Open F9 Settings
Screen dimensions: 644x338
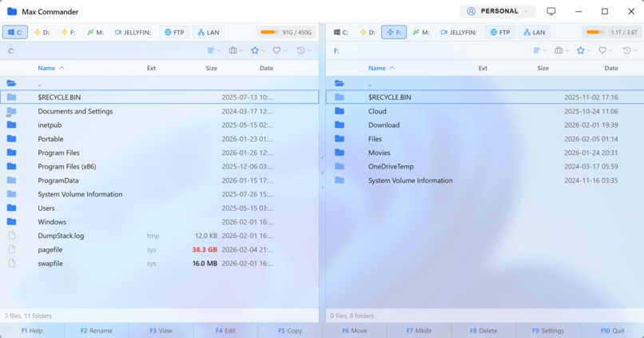(548, 331)
